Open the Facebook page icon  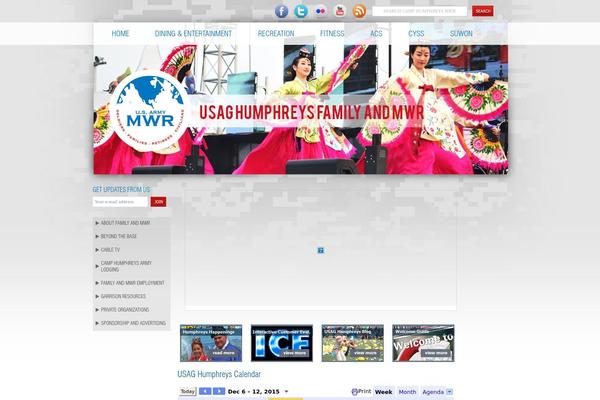282,11
